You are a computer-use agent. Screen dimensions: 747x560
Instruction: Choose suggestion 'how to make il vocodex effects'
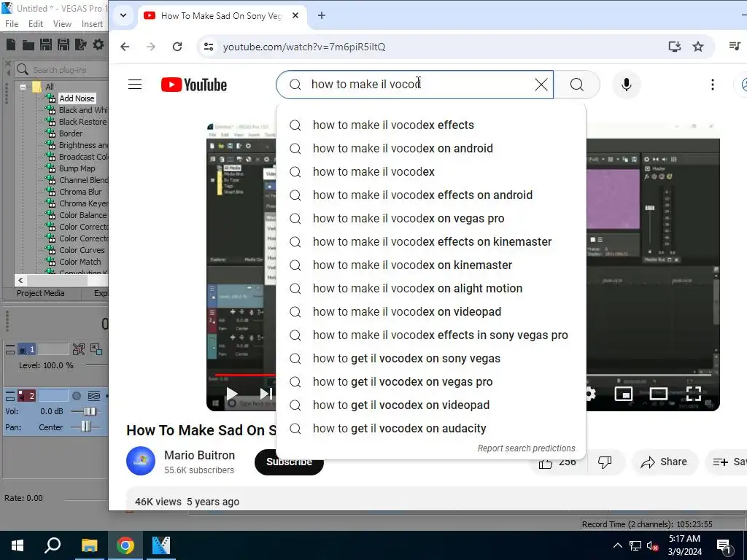[x=430, y=125]
